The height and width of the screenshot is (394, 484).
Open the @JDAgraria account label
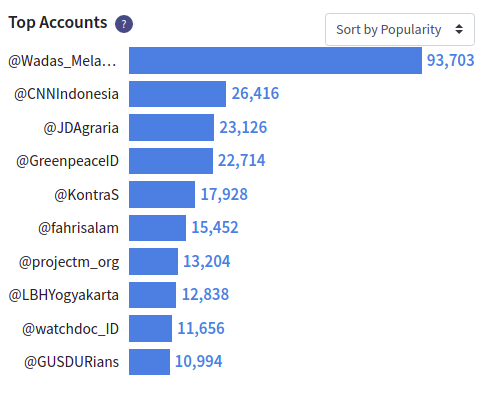click(81, 128)
